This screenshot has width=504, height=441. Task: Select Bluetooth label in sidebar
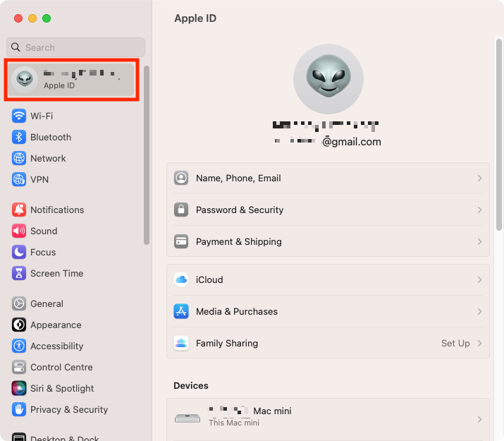coord(51,137)
